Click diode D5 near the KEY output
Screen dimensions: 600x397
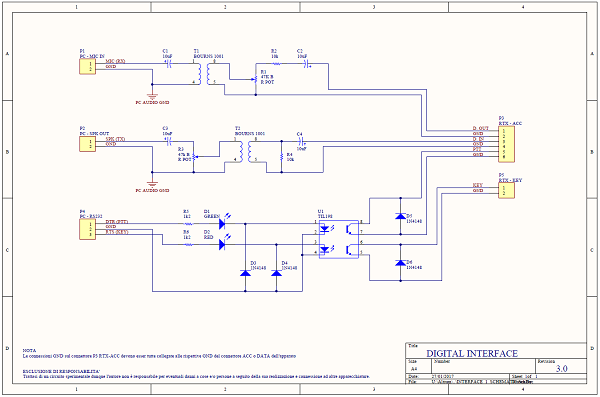click(401, 216)
